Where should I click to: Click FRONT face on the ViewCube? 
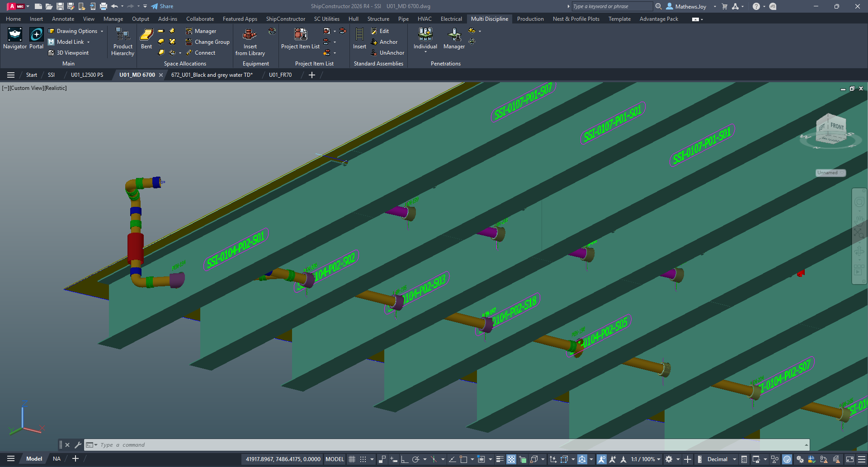coord(837,126)
